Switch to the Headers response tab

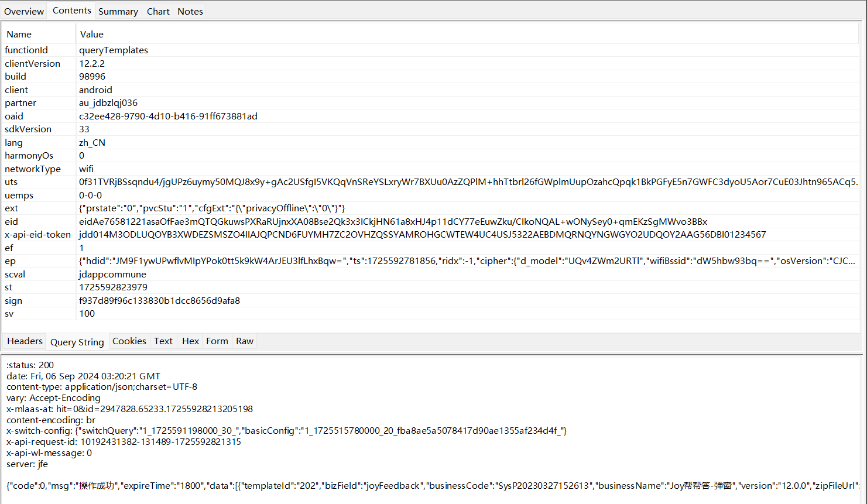pyautogui.click(x=25, y=341)
